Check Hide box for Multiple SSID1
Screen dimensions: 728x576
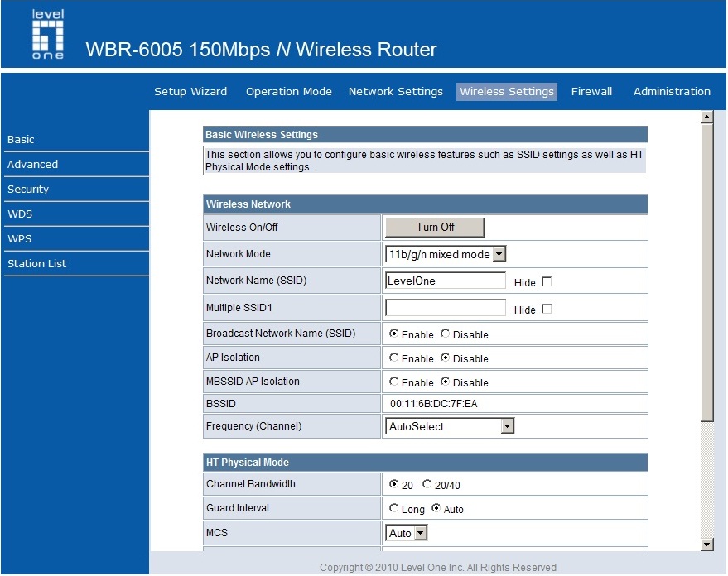tap(547, 309)
